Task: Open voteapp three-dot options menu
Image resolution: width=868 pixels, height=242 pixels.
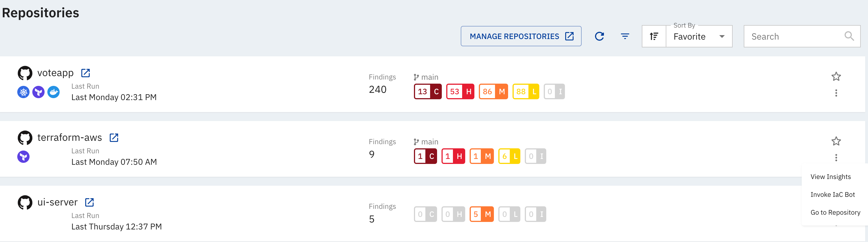Action: point(836,93)
